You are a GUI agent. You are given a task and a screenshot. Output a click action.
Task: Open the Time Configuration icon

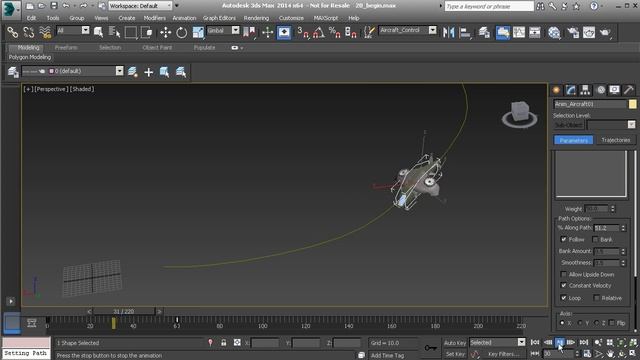pyautogui.click(x=587, y=353)
